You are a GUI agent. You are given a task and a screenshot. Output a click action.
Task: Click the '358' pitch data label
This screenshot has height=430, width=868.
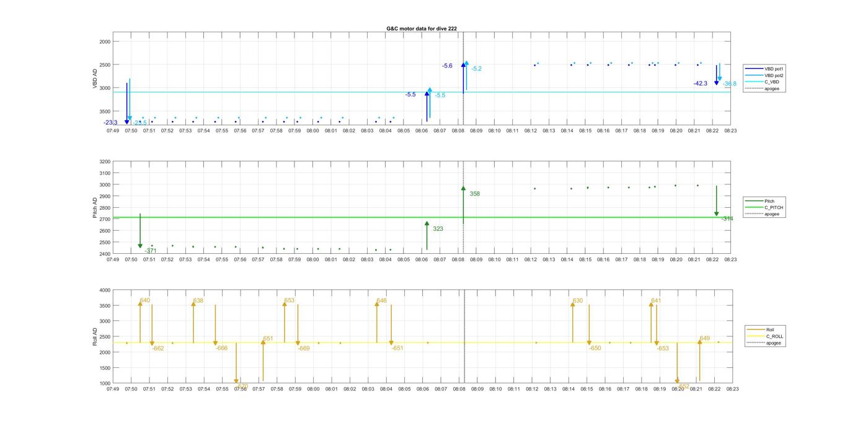click(x=474, y=194)
